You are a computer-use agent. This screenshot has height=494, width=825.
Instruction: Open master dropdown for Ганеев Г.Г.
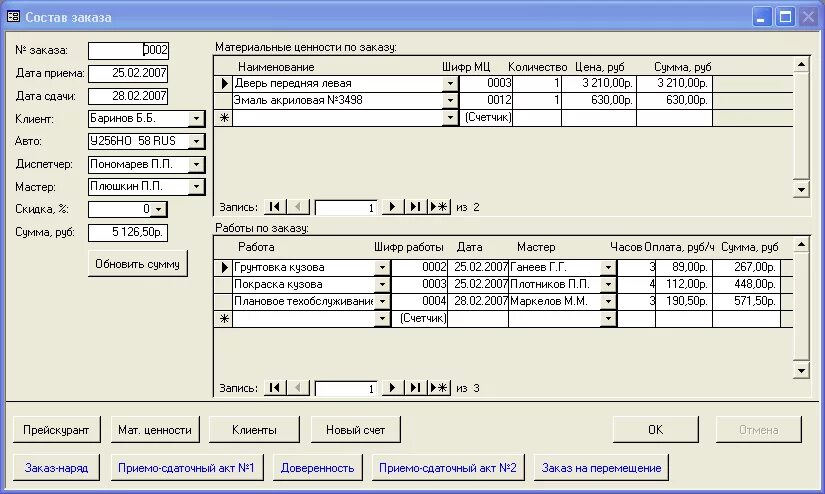point(608,267)
